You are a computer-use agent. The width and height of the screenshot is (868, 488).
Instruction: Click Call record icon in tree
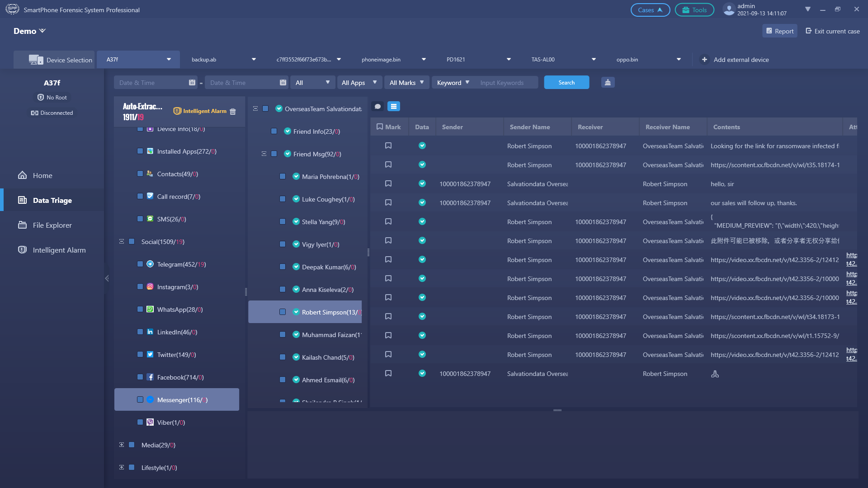pos(150,197)
